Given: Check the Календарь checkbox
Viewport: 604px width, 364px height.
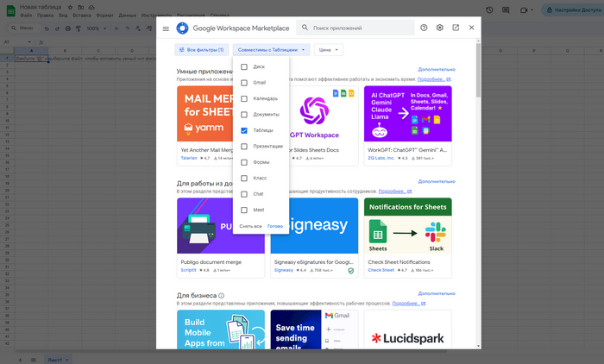Looking at the screenshot, I should coord(244,99).
